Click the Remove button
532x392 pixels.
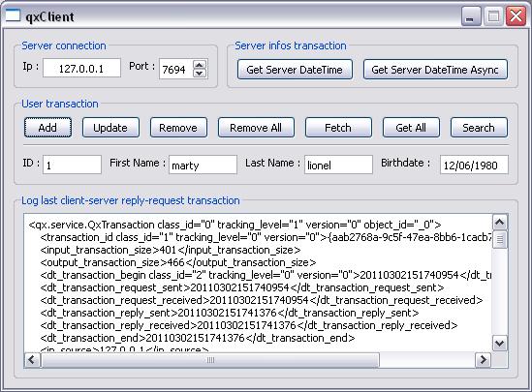pos(178,128)
